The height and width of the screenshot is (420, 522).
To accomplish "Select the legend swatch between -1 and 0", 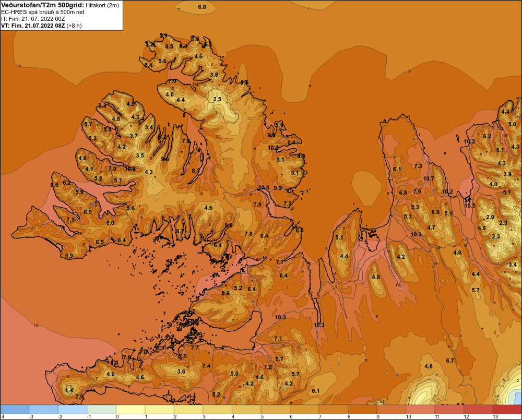I will (102, 410).
